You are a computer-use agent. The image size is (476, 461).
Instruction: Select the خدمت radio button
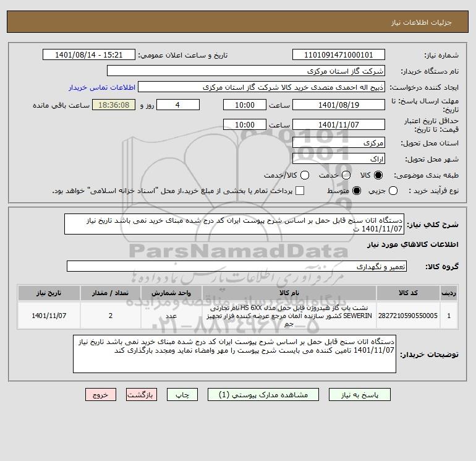tap(346, 175)
